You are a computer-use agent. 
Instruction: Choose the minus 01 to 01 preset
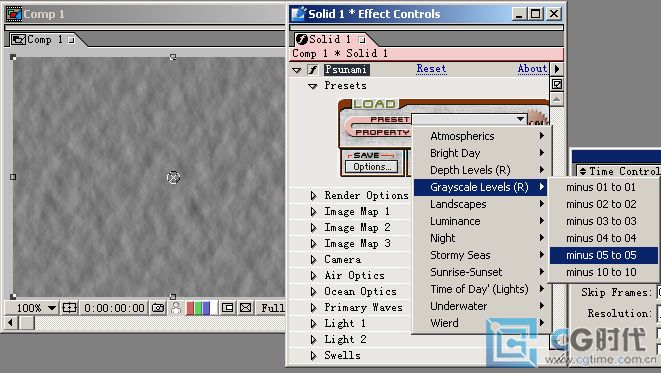coord(604,187)
